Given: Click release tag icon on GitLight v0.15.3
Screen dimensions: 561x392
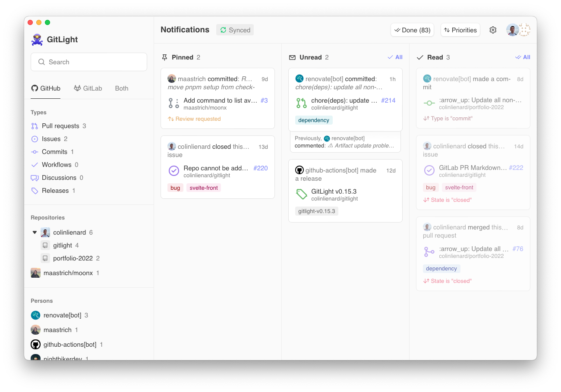Looking at the screenshot, I should tap(301, 194).
